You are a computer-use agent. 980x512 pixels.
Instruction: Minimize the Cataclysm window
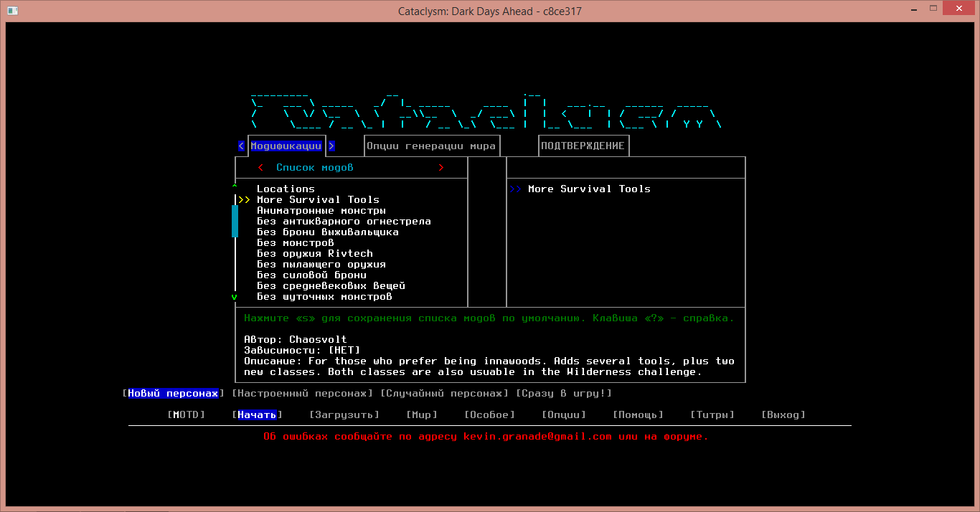[x=913, y=9]
